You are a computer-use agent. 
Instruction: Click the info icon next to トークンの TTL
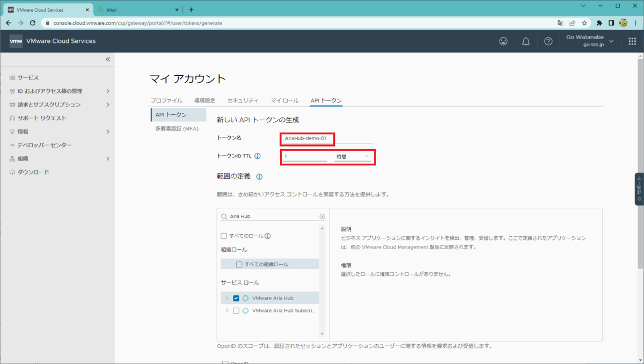click(257, 156)
